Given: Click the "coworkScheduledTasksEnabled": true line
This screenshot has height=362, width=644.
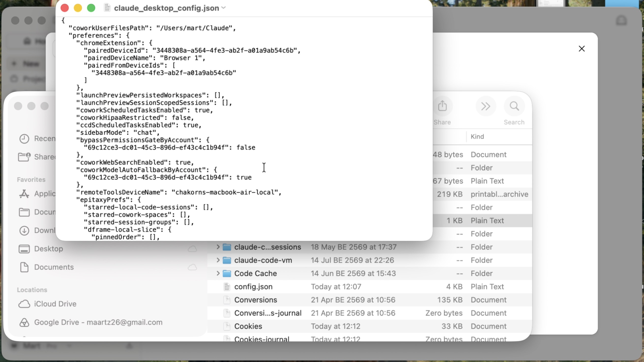Looking at the screenshot, I should tap(144, 110).
